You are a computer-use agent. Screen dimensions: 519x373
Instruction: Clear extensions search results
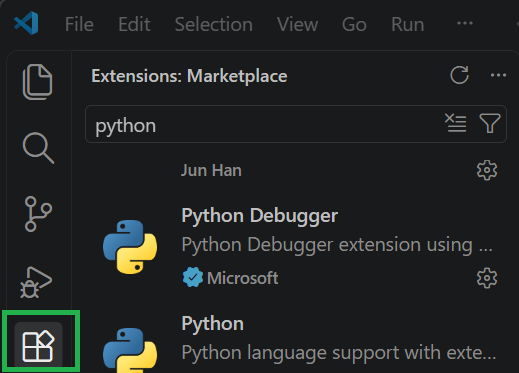coord(456,123)
